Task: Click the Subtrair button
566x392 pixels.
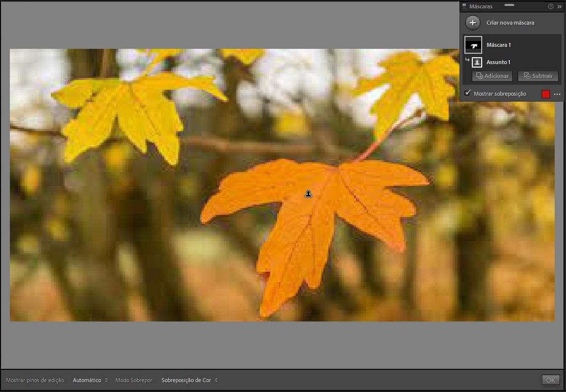Action: (538, 76)
